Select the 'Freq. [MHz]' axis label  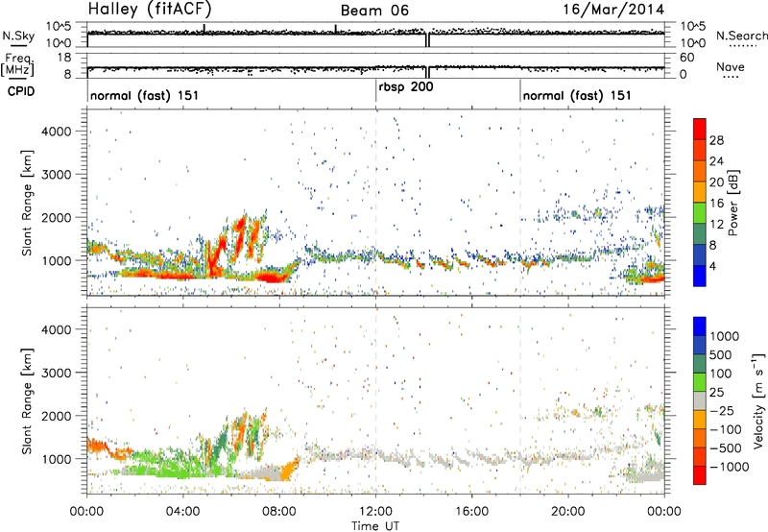(18, 65)
